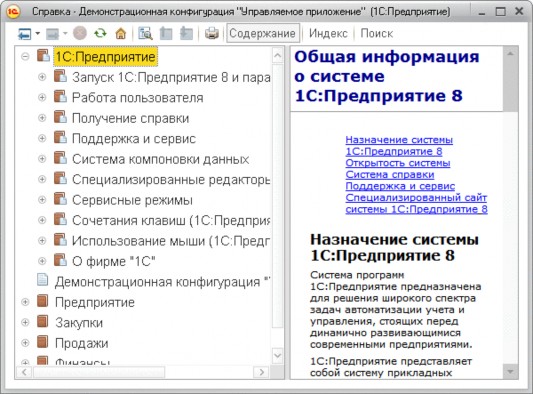Switch to the Поиск tab
Viewport: 533px width, 394px height.
[377, 33]
